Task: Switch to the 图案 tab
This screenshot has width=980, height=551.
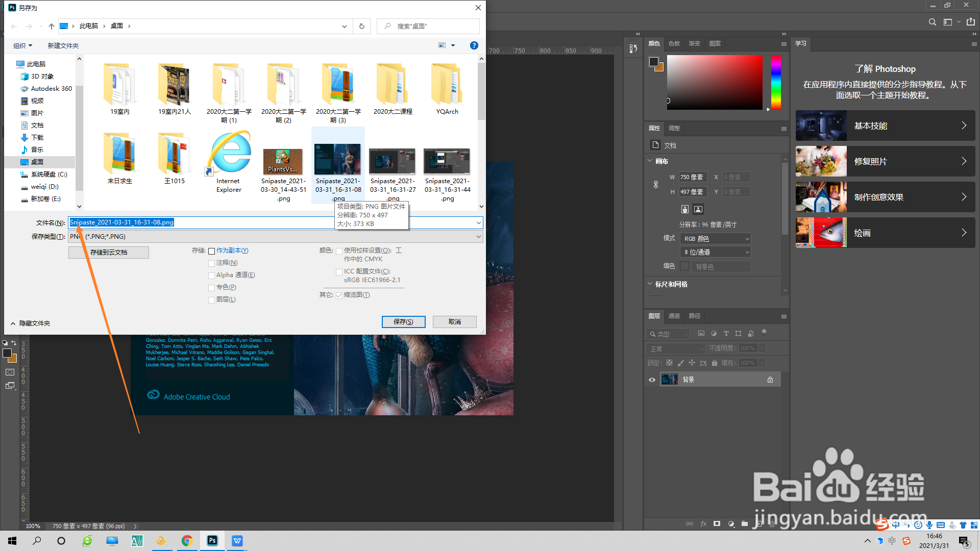Action: (715, 43)
